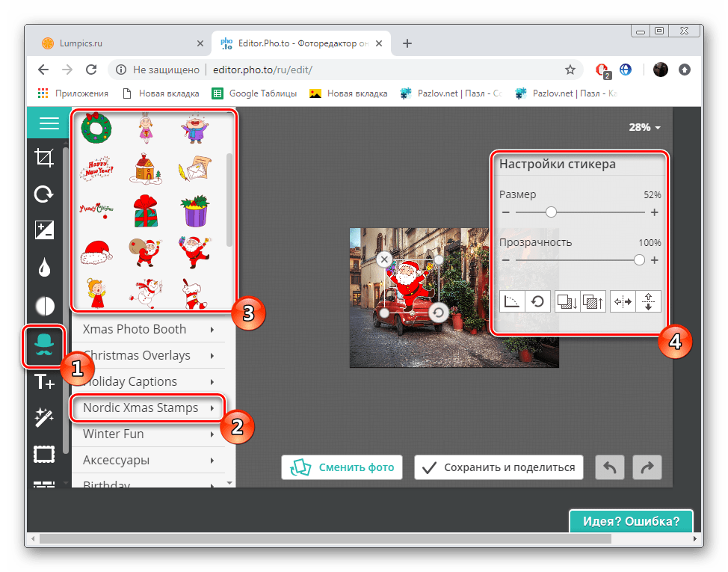Open the Color droplet tool
728x572 pixels.
[44, 268]
